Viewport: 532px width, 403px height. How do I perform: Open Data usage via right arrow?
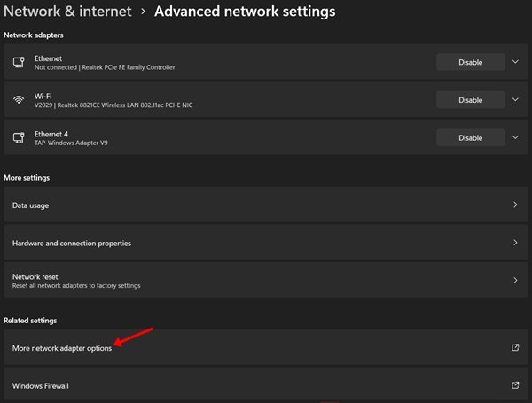click(515, 205)
